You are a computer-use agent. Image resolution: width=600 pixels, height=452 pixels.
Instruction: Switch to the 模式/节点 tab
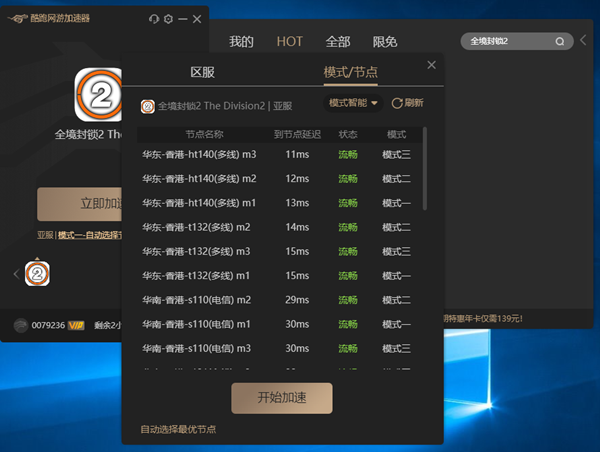[351, 72]
